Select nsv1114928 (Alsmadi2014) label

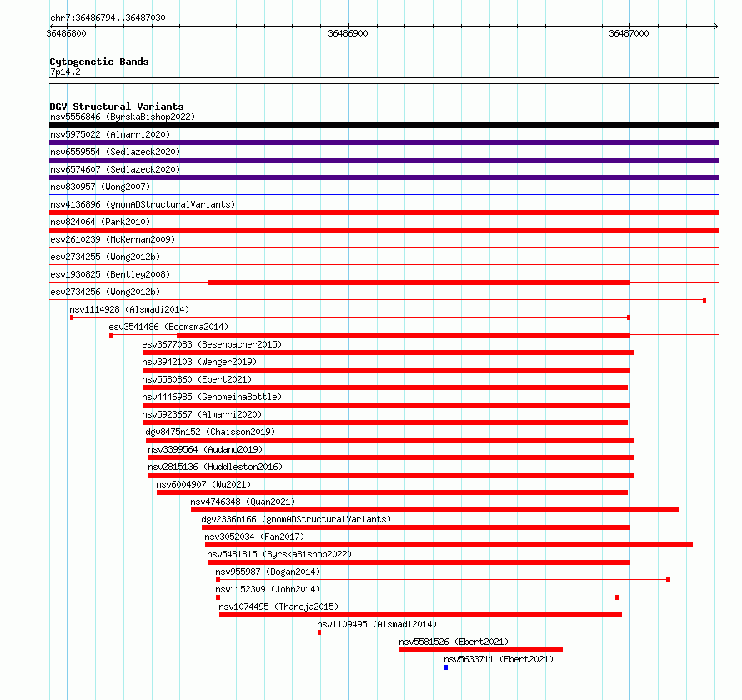(129, 309)
